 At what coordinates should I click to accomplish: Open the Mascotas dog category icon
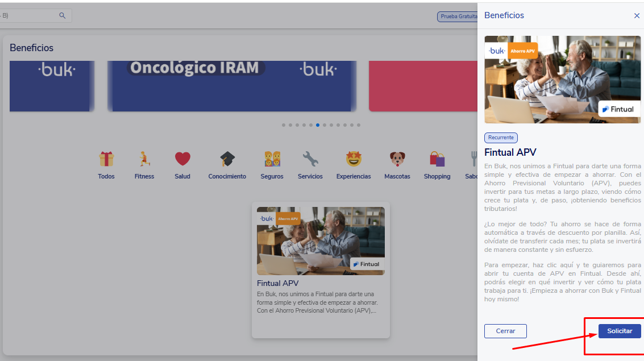397,159
